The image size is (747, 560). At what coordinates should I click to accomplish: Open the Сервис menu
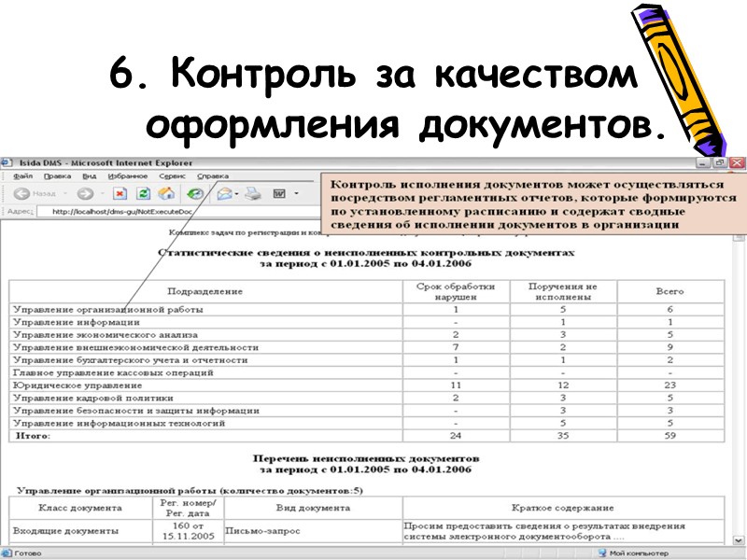click(172, 176)
